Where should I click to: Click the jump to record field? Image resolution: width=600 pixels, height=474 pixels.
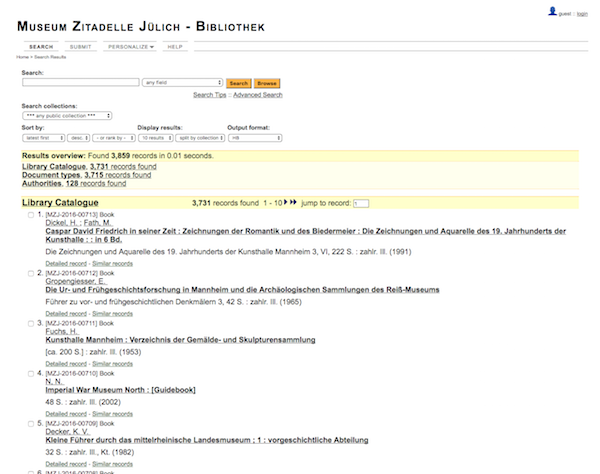pyautogui.click(x=361, y=204)
